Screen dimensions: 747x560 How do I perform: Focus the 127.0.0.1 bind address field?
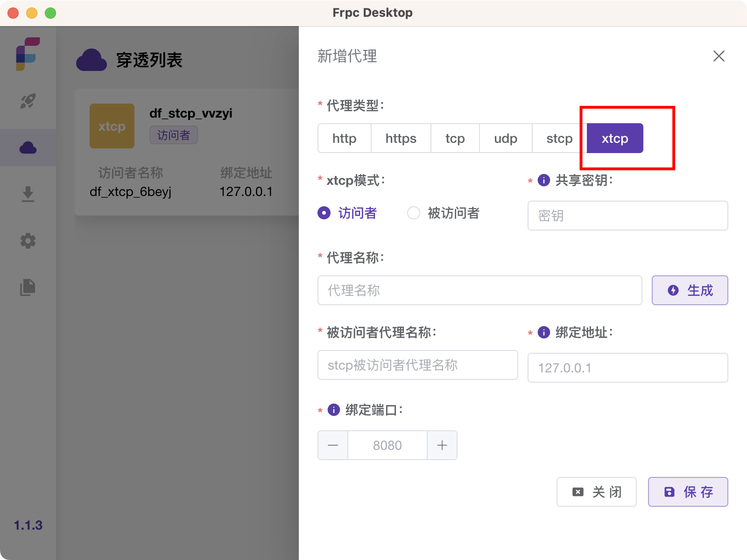628,368
